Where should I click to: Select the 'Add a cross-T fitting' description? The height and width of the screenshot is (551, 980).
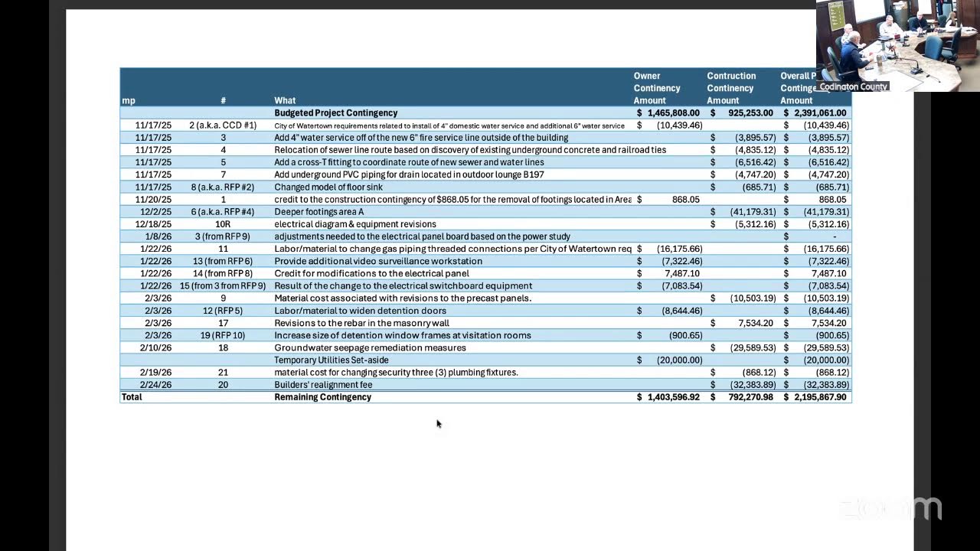click(x=409, y=162)
